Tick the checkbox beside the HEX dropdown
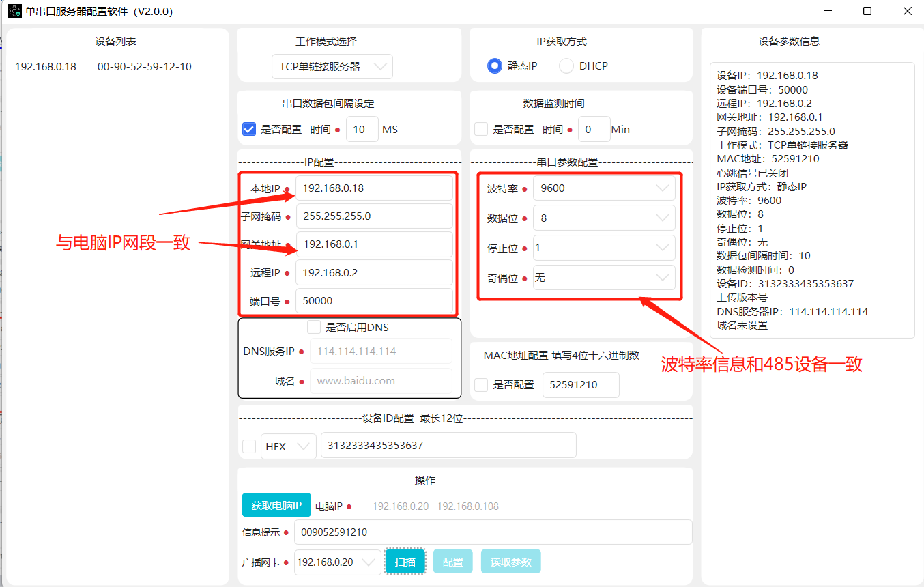Viewport: 924px width, 587px height. 249,446
